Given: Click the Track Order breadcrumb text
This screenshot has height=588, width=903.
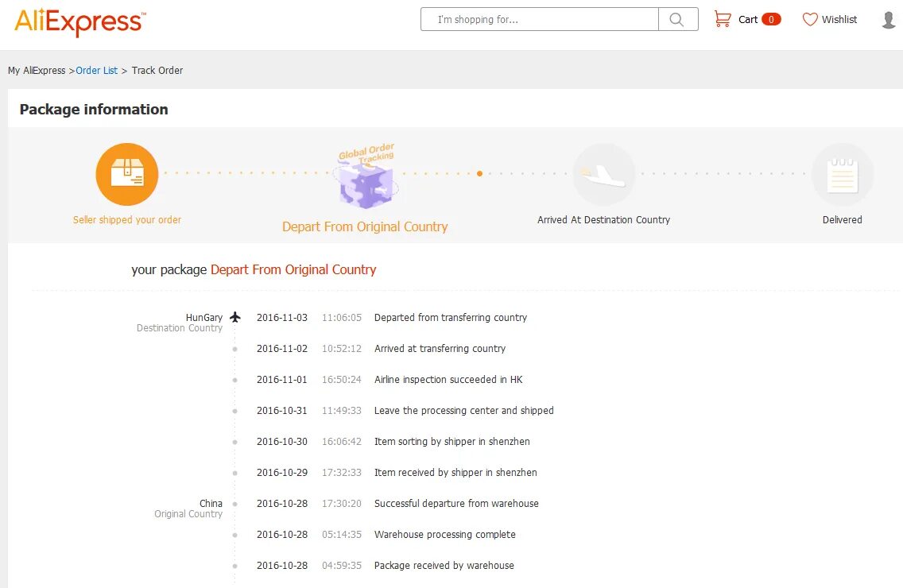Looking at the screenshot, I should click(x=157, y=70).
